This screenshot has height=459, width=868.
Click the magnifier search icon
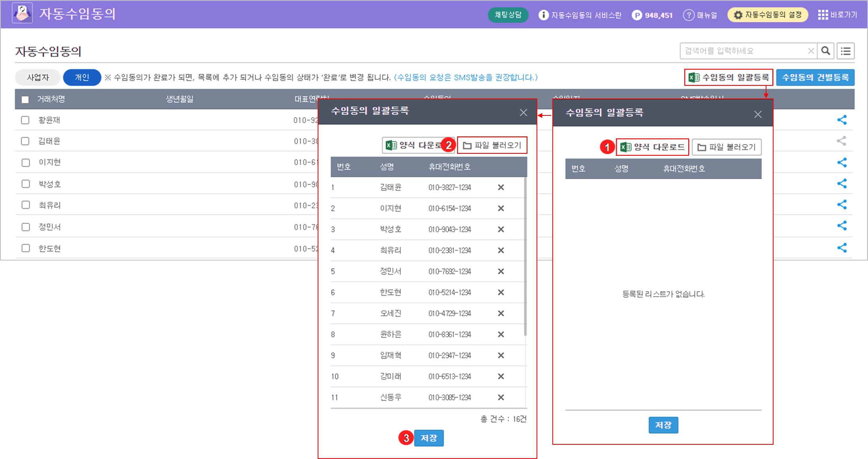825,51
